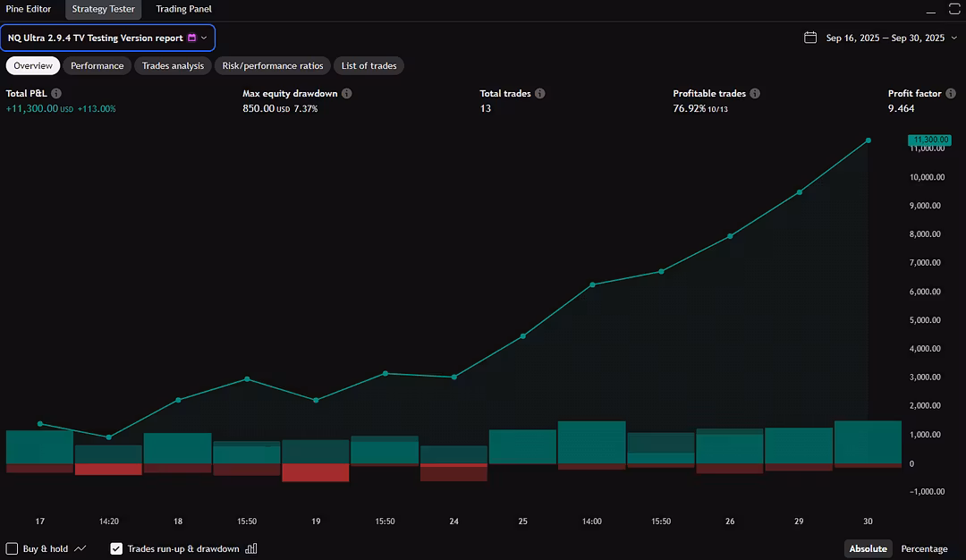Click the Profitable trades info icon
The width and height of the screenshot is (966, 560).
point(754,94)
